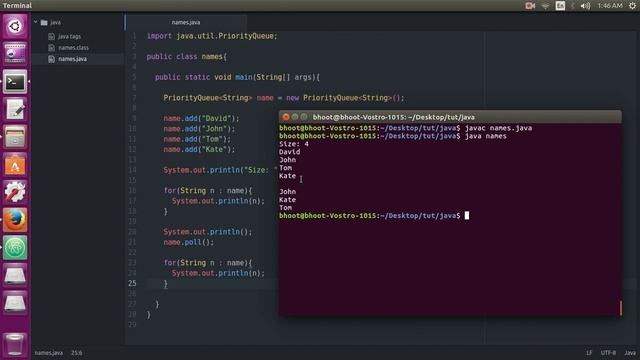
Task: Open the Wi-Fi network indicator
Action: [x=545, y=6]
